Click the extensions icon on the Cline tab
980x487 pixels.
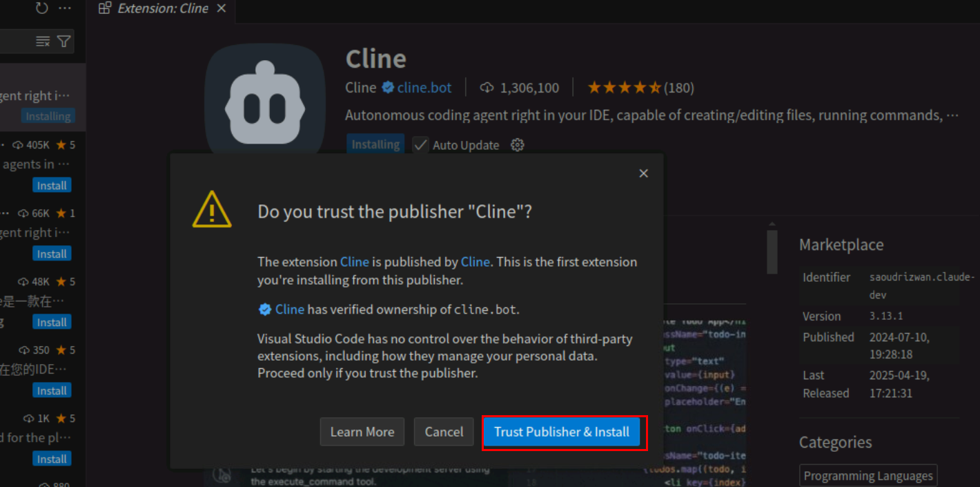click(105, 8)
